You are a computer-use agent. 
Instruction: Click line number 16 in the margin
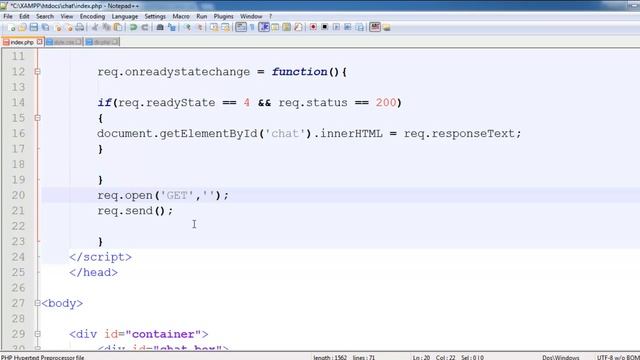[18, 133]
